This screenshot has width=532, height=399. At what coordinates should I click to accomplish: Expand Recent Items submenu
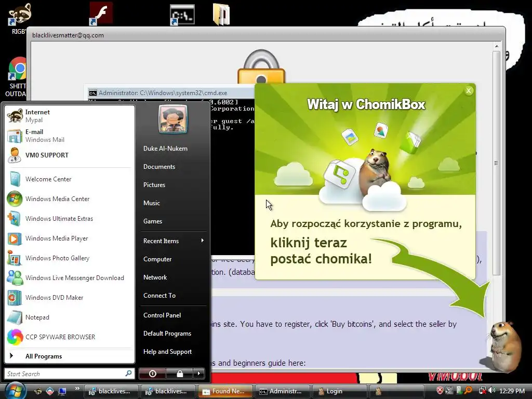pyautogui.click(x=173, y=241)
